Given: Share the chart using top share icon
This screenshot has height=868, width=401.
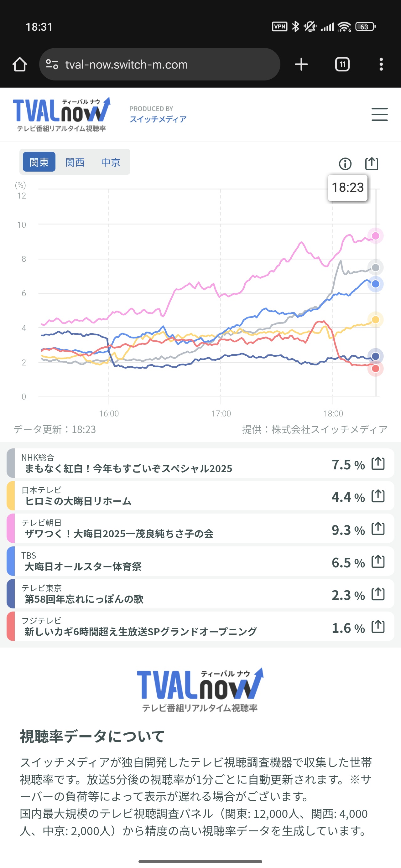Looking at the screenshot, I should pos(372,164).
